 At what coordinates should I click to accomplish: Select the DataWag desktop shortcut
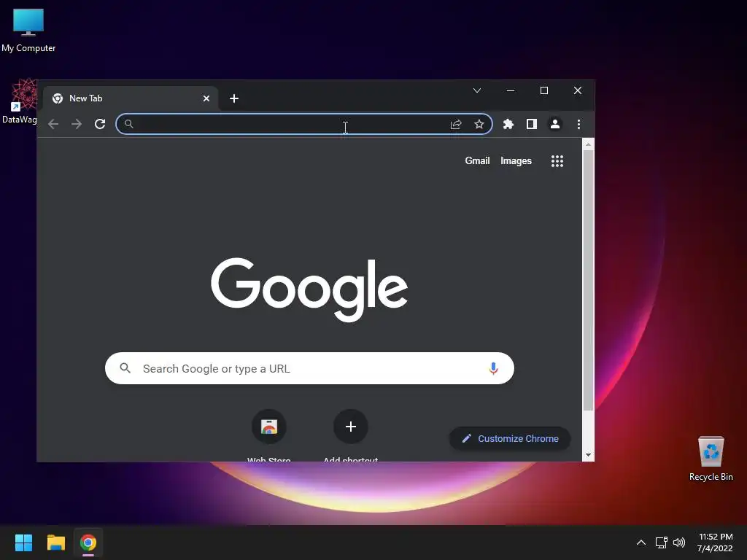pos(19,101)
